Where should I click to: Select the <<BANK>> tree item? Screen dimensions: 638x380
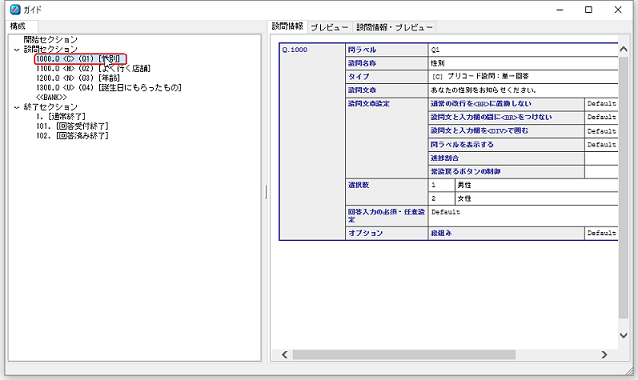coord(51,97)
